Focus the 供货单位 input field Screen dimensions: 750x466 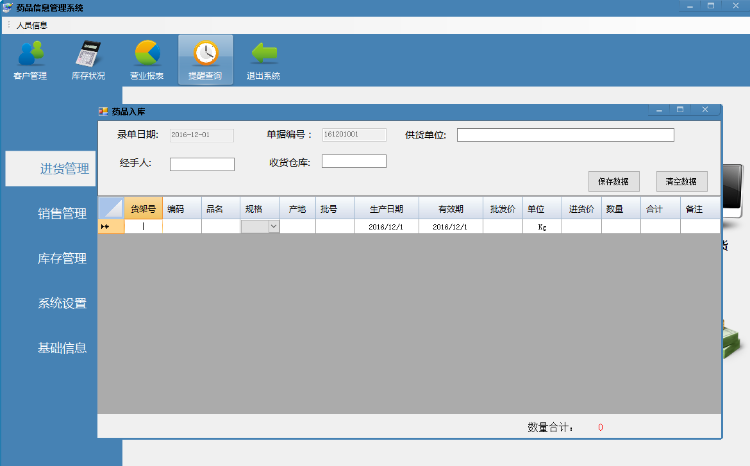pyautogui.click(x=565, y=135)
